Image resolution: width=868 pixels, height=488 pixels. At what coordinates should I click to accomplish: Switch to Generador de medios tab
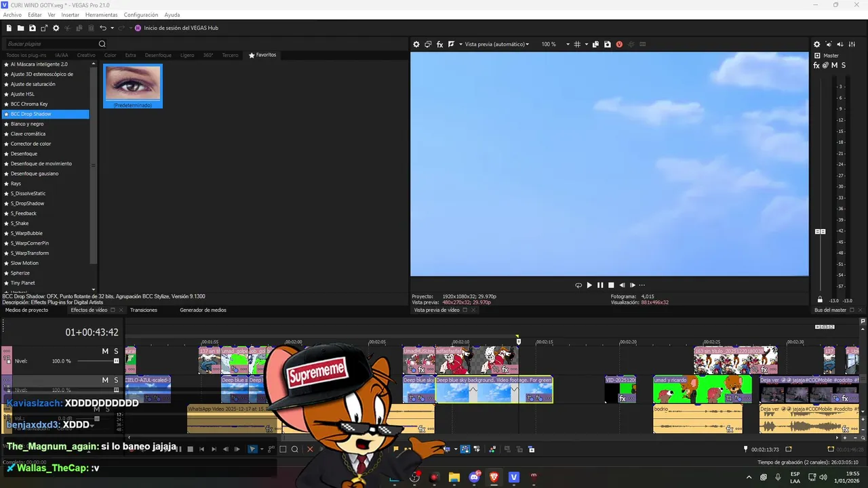click(203, 310)
